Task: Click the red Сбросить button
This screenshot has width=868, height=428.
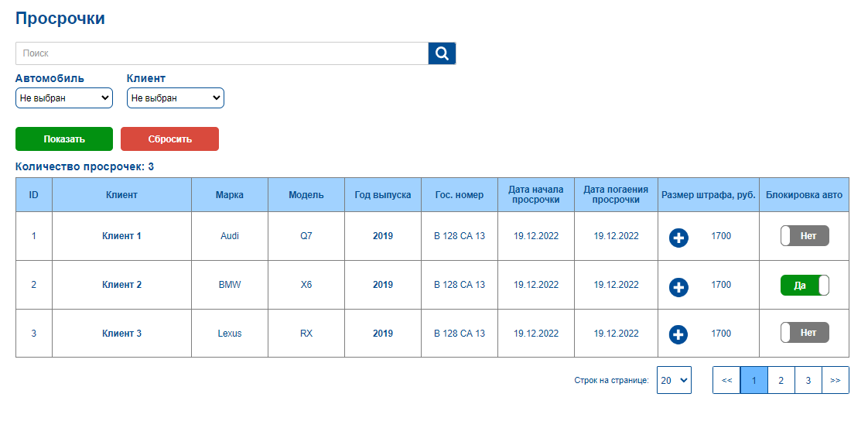Action: (x=170, y=139)
